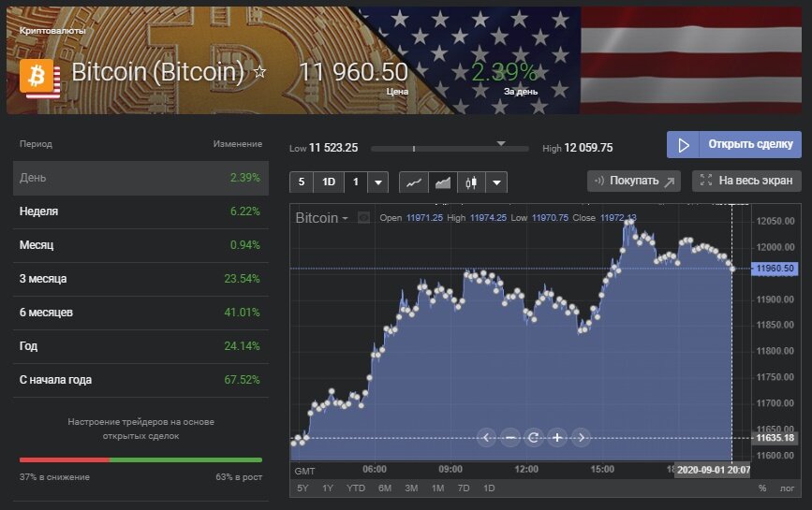
Task: Zoom out the chart with minus
Action: [510, 437]
